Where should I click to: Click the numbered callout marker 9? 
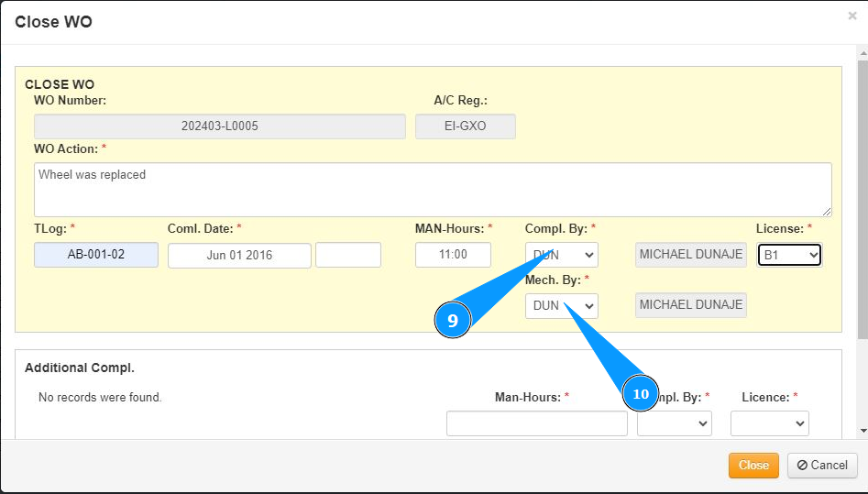click(452, 320)
